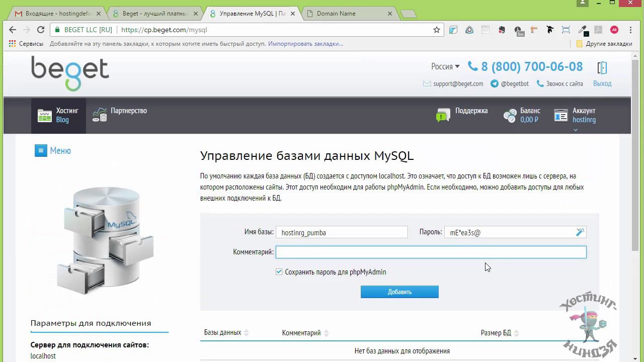
Task: Toggle Сохранить пароль для phpMyAdmin checkbox
Action: point(279,271)
